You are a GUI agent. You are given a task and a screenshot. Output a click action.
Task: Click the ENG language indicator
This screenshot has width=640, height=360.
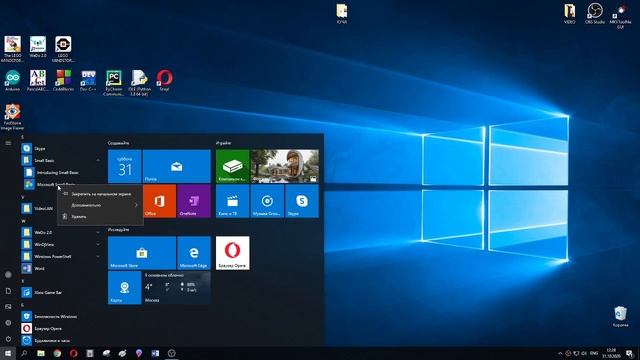594,353
